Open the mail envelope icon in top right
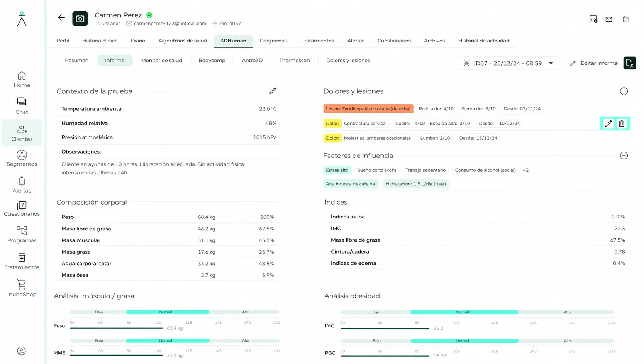 [x=609, y=19]
